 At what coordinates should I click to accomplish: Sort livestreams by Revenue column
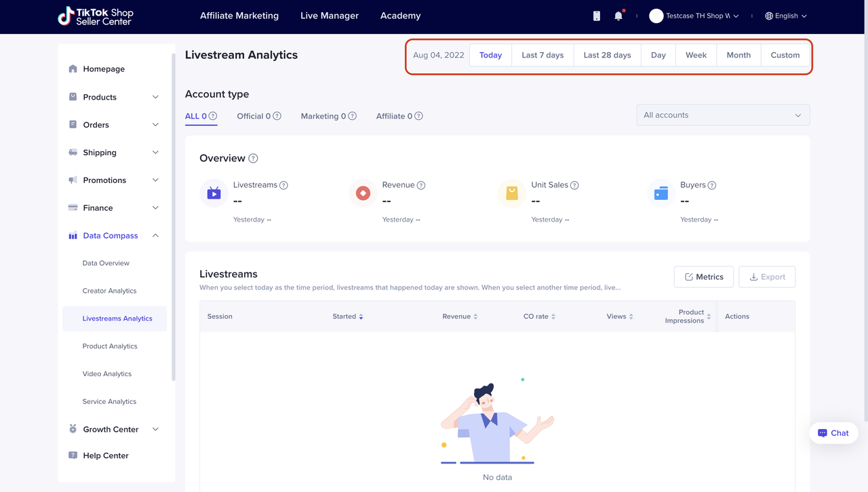tap(475, 316)
